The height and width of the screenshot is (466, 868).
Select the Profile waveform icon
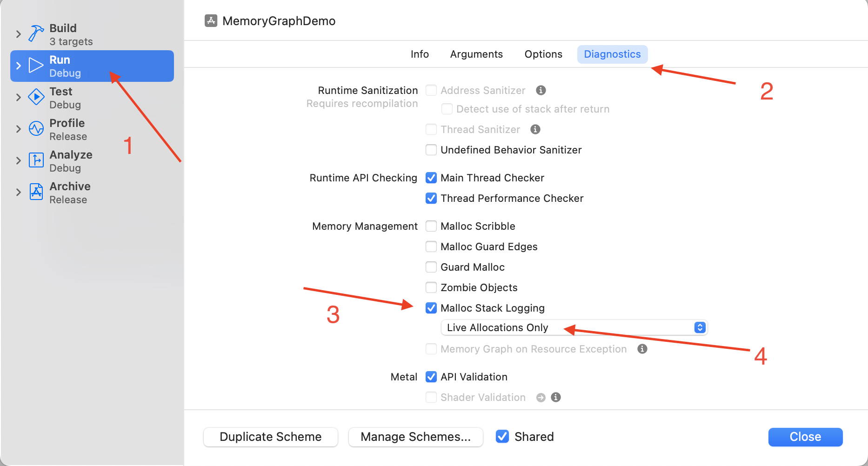coord(36,129)
